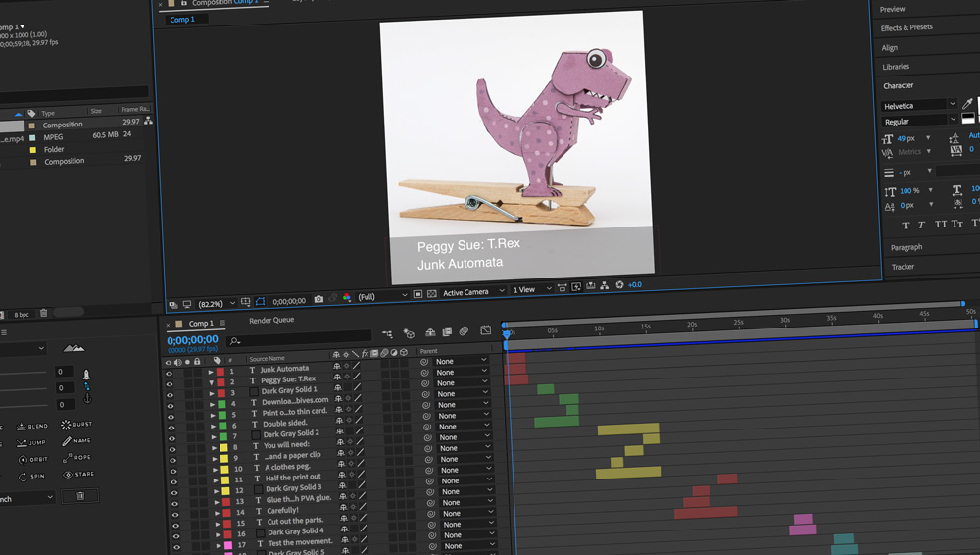Click the JUMP motion preset
The image size is (980, 555).
pyautogui.click(x=30, y=443)
